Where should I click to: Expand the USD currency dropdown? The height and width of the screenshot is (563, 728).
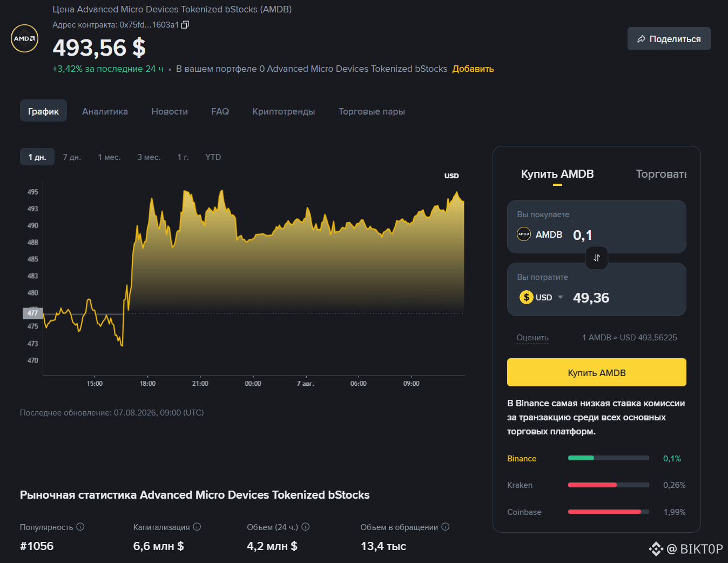(x=561, y=297)
